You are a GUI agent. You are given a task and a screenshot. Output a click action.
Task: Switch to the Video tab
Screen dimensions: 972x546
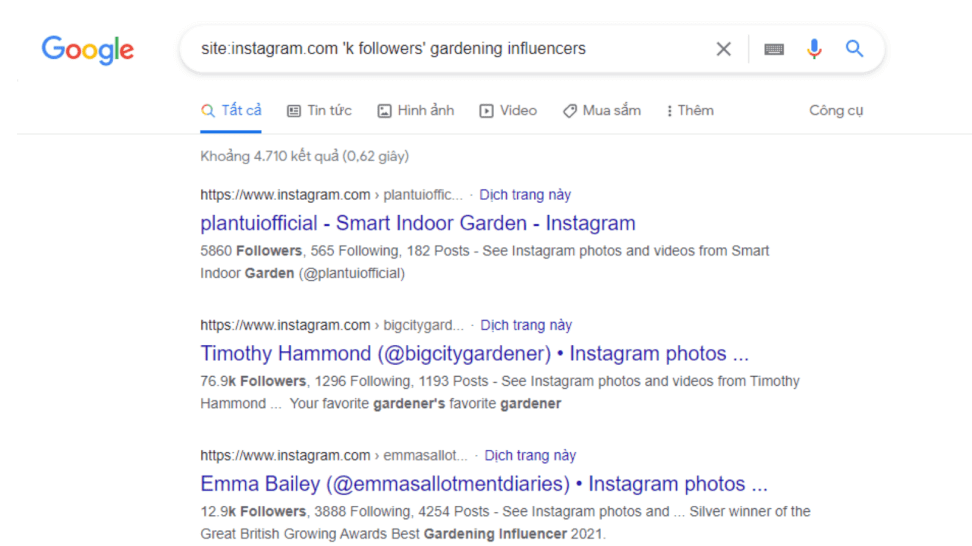(508, 111)
